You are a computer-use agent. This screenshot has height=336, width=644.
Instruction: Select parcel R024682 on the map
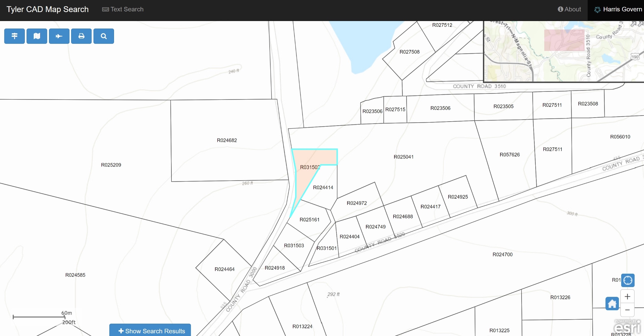point(227,140)
